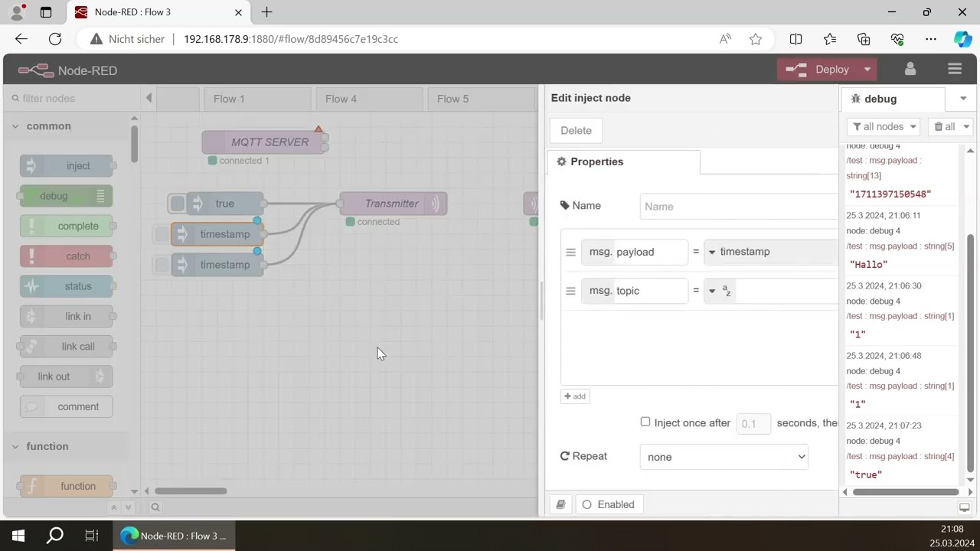
Task: Open the topic string type dropdown
Action: tap(720, 291)
